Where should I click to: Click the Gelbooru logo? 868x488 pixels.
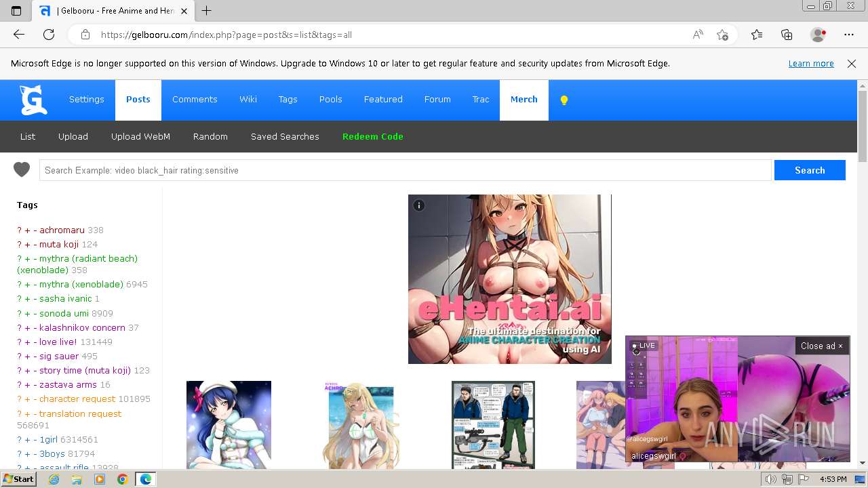[x=33, y=100]
